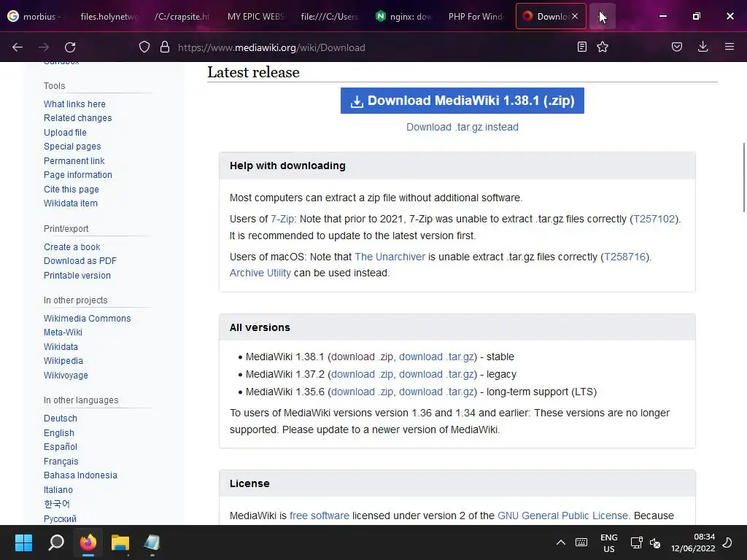
Task: Switch to MY EPIC WEBSITE tab
Action: [x=255, y=16]
